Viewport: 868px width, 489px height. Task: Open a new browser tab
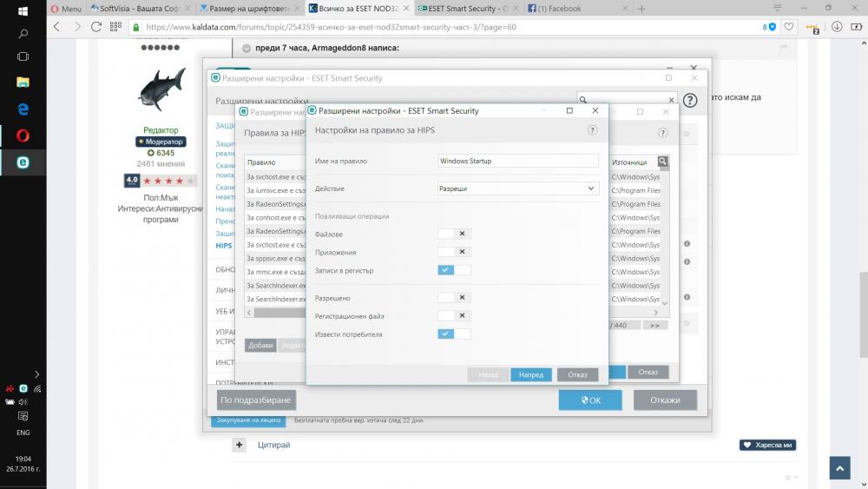tap(641, 9)
